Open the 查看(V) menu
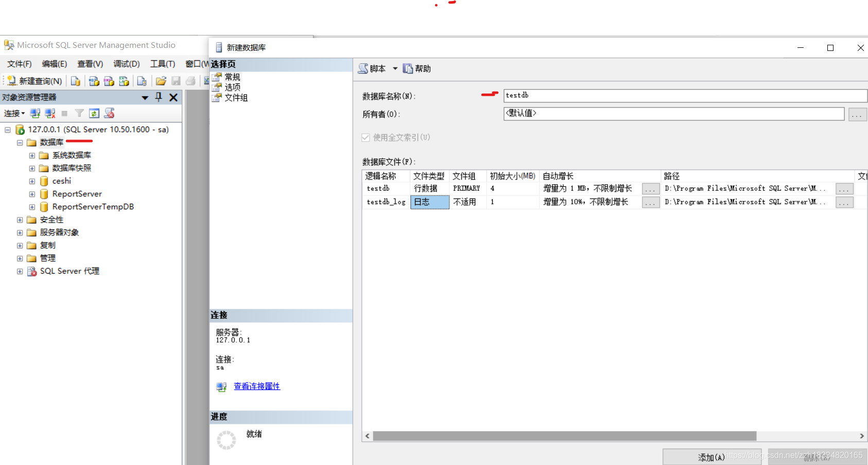Image resolution: width=868 pixels, height=465 pixels. (90, 64)
